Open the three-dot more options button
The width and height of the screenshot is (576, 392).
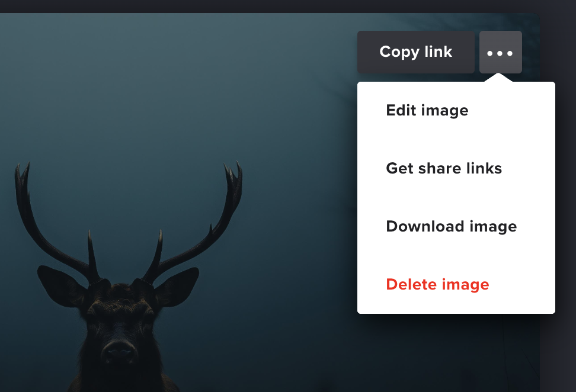tap(500, 52)
